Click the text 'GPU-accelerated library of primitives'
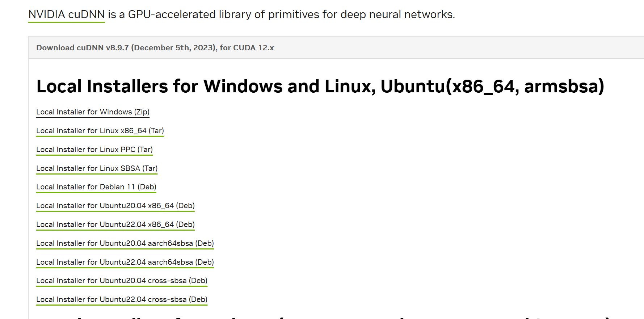Screen dimensions: 644x319 point(224,14)
